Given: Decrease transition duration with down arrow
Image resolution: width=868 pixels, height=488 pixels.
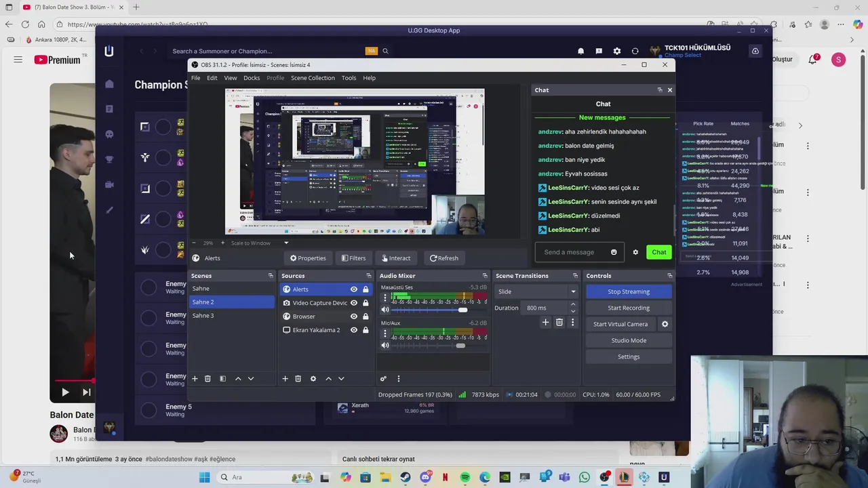Looking at the screenshot, I should pos(573,311).
